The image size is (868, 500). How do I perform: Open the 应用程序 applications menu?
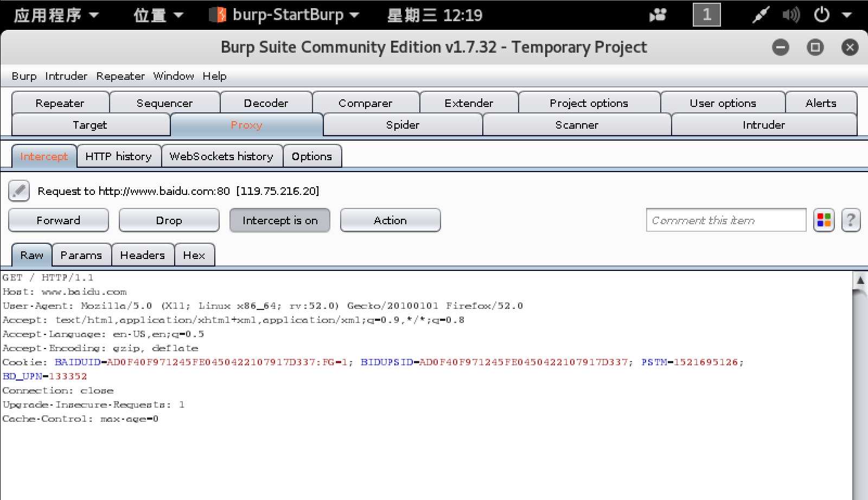coord(56,15)
